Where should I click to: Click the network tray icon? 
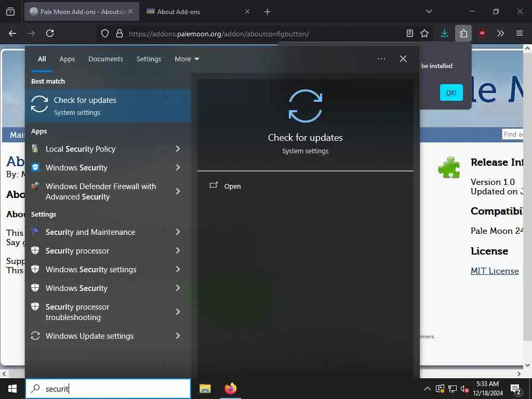[453, 389]
